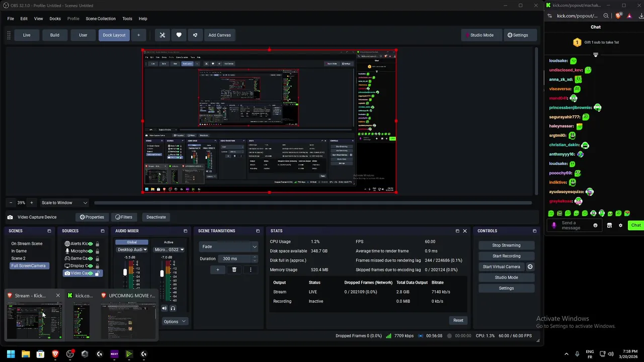Open emoji picker in Kick chat input
Screen dimensions: 644x362
pos(595,225)
